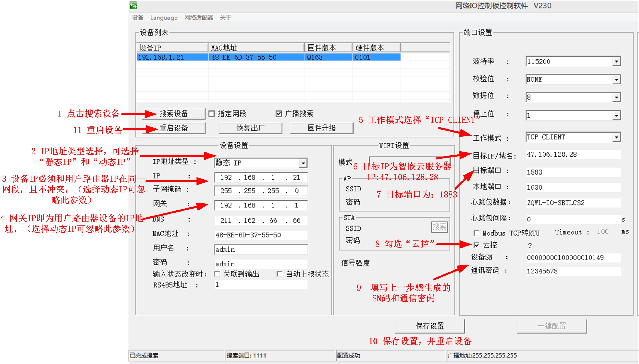The image size is (639, 364).
Task: Click the 恢复出厂 button
Action: (x=251, y=128)
